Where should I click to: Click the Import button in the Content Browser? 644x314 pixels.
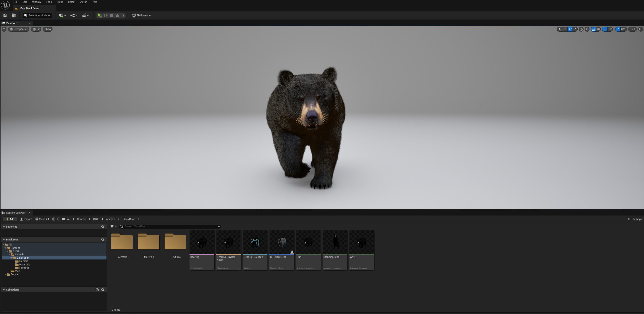coord(26,219)
